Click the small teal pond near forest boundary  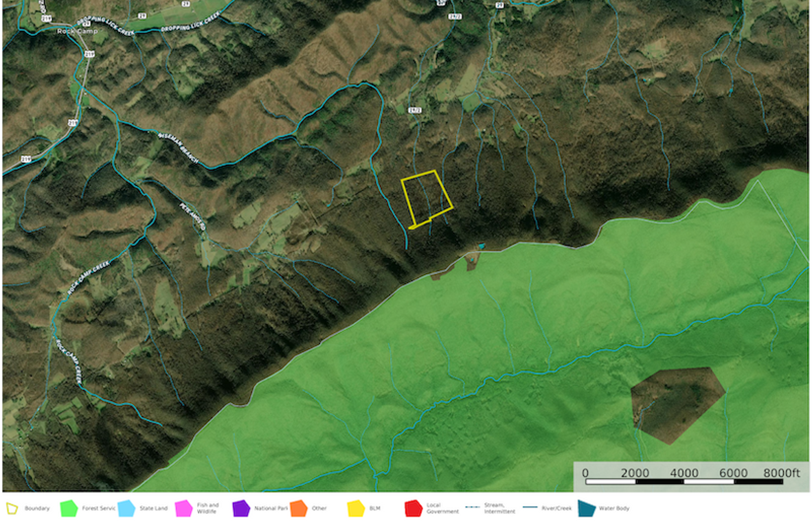click(481, 245)
